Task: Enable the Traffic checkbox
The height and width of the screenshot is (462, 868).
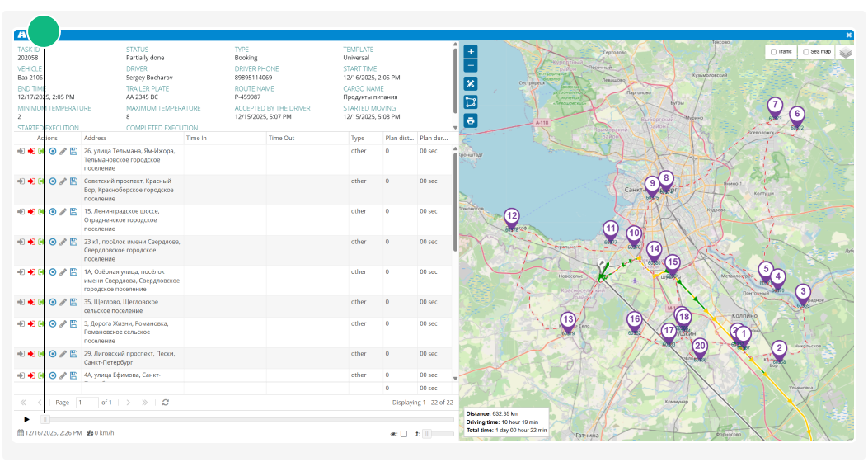Action: pos(773,52)
